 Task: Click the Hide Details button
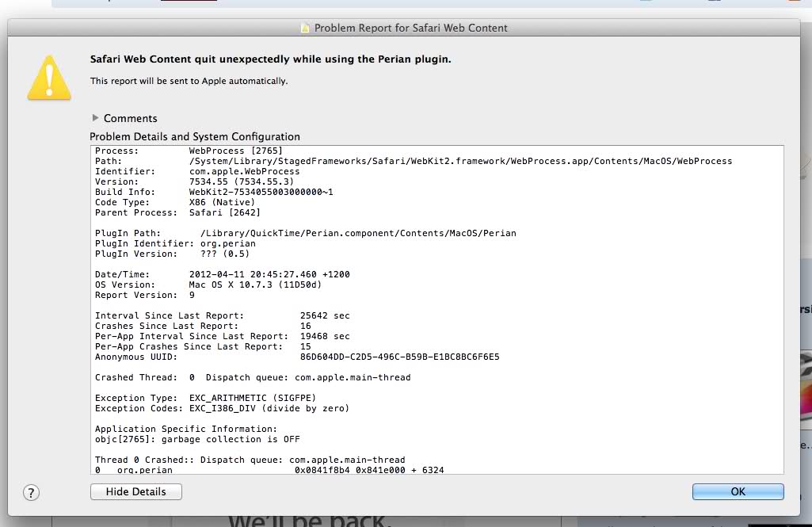[x=136, y=492]
